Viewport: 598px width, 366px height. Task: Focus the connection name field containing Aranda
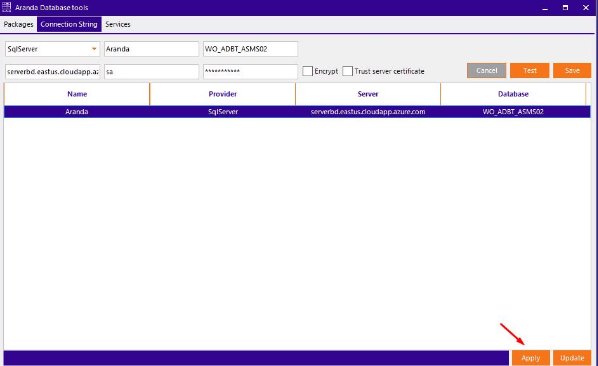tap(151, 49)
